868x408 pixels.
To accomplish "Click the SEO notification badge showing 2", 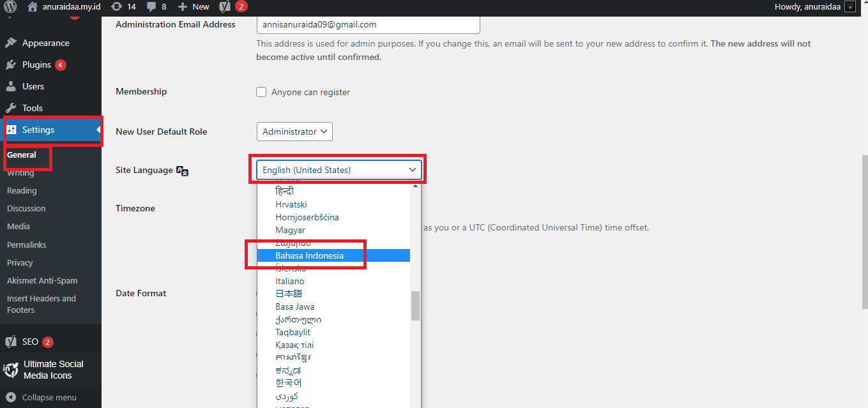I will 48,342.
